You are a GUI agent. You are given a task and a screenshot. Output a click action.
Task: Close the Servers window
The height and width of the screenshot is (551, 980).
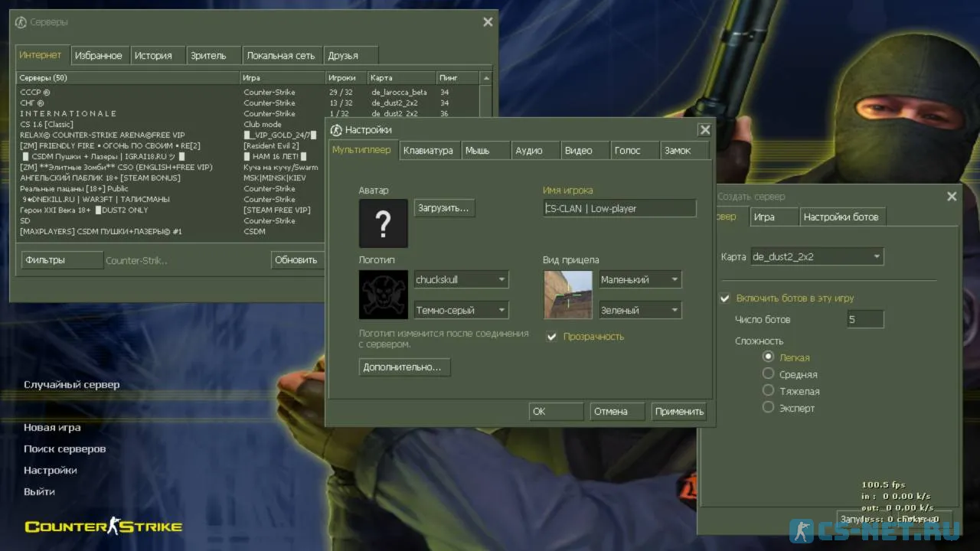point(488,22)
